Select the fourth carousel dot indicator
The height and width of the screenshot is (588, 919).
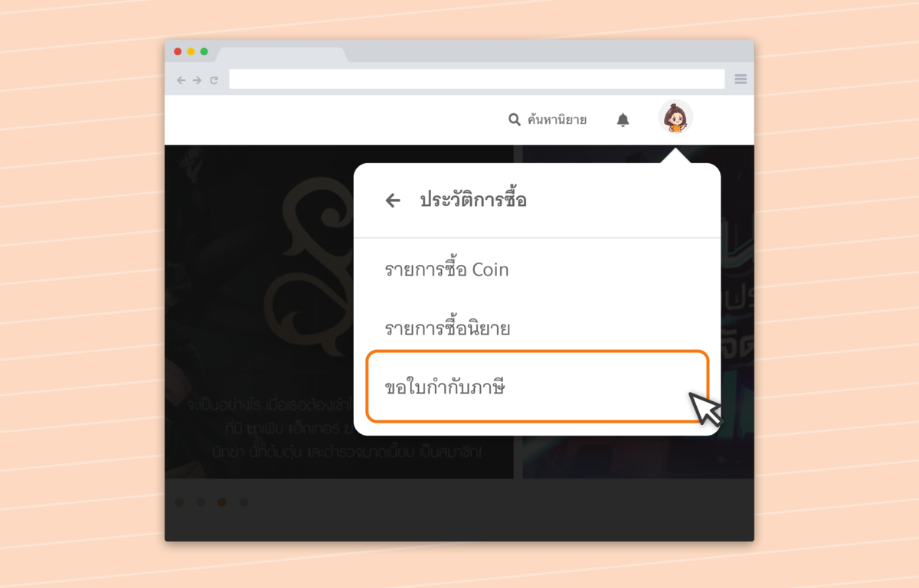click(244, 502)
